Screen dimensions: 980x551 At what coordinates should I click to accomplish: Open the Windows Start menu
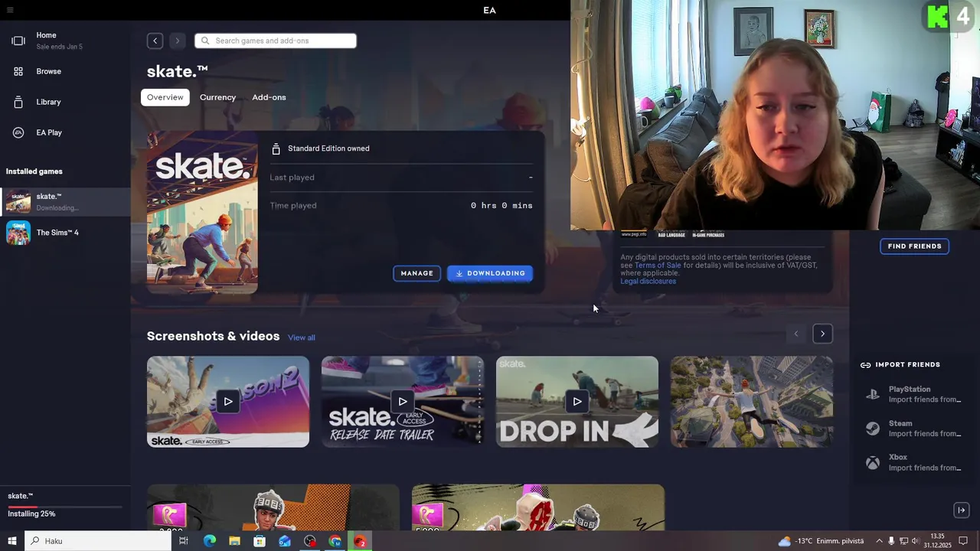[11, 541]
